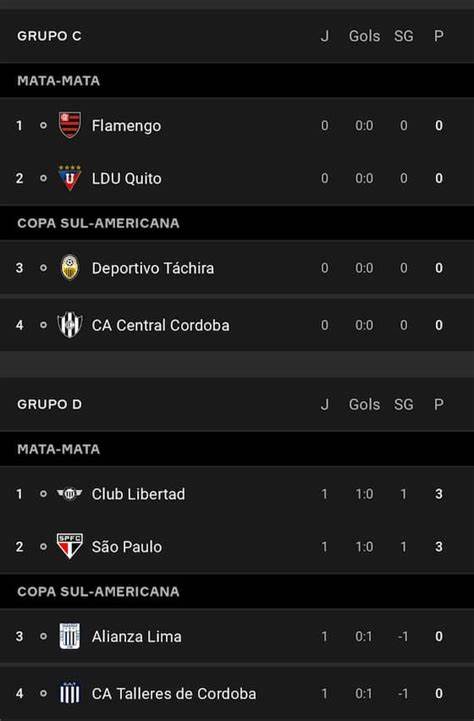
Task: Open the São Paulo SPFC crest
Action: 70,546
